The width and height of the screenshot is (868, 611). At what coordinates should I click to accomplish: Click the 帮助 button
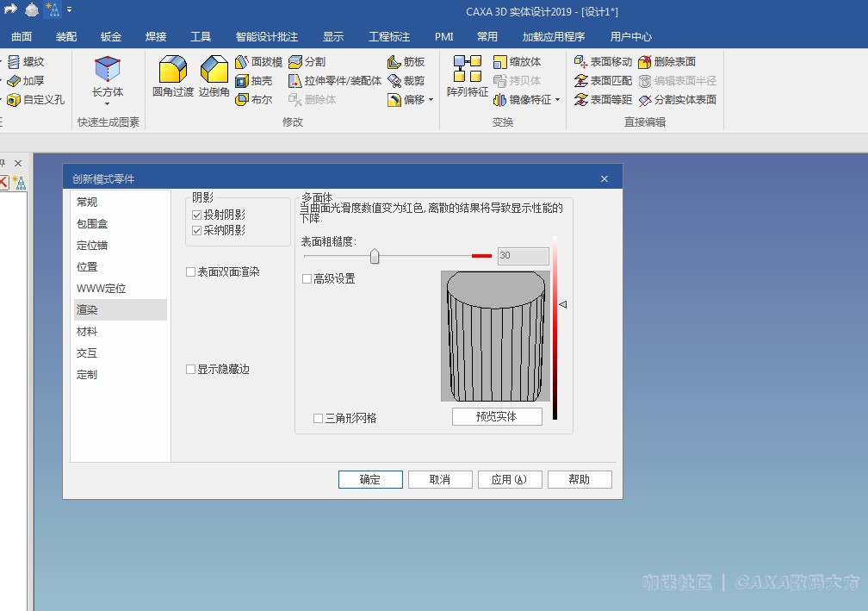(580, 479)
